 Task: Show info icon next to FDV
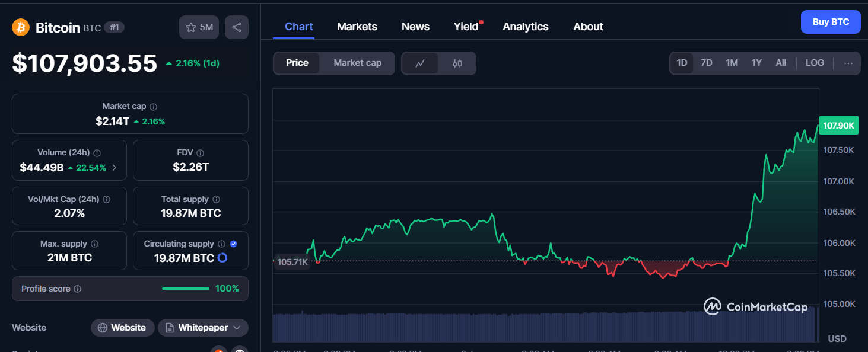click(x=201, y=153)
